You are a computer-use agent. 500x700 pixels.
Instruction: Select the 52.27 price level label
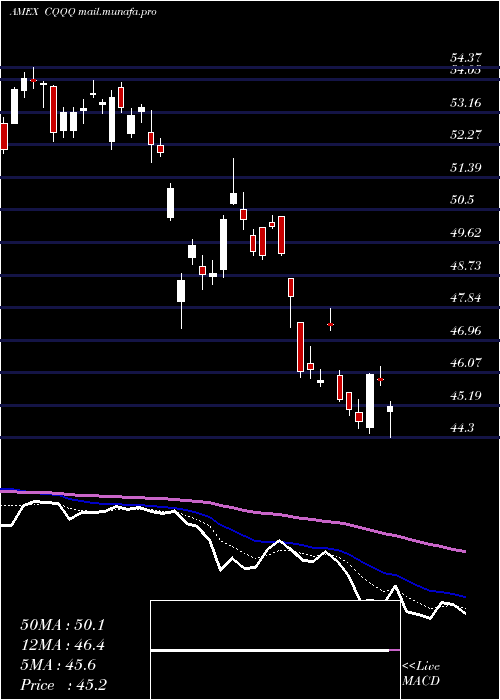coord(466,135)
